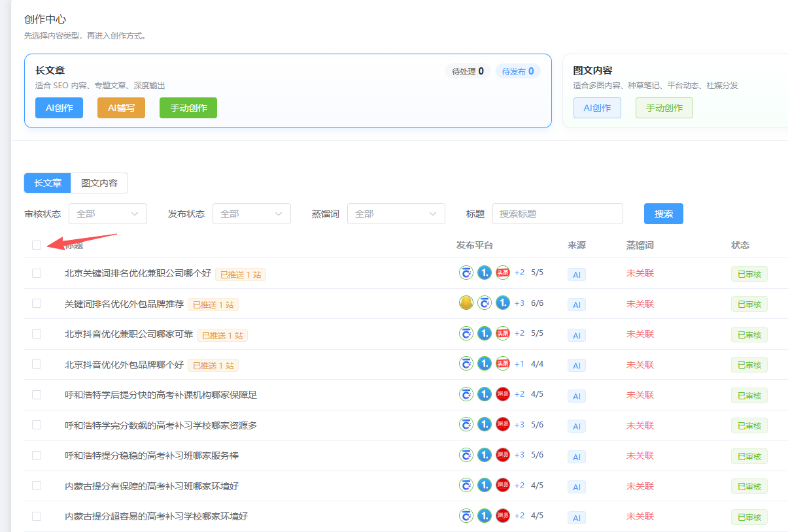Click the AI创作 button in 图文内容 card
The height and width of the screenshot is (532, 788).
coord(597,108)
